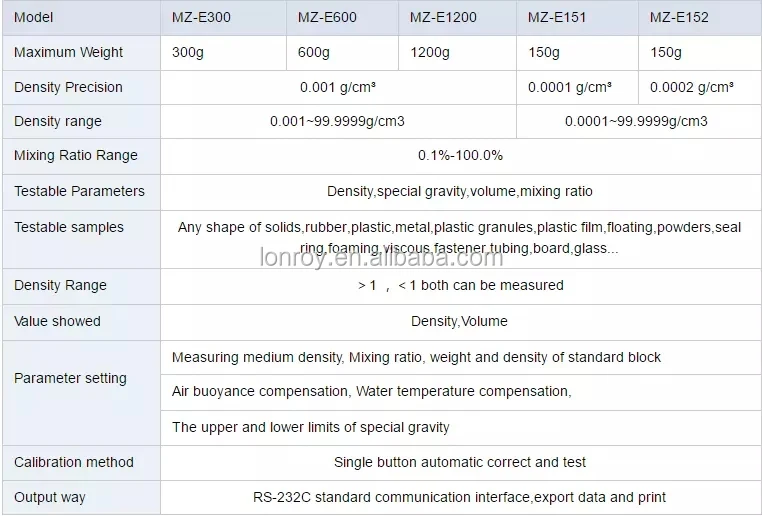Select the Parameter setting row label
The image size is (762, 516).
[70, 378]
